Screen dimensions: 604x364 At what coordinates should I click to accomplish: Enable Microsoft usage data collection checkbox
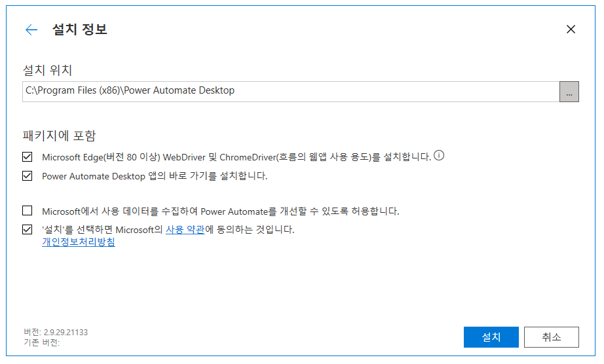pyautogui.click(x=28, y=210)
